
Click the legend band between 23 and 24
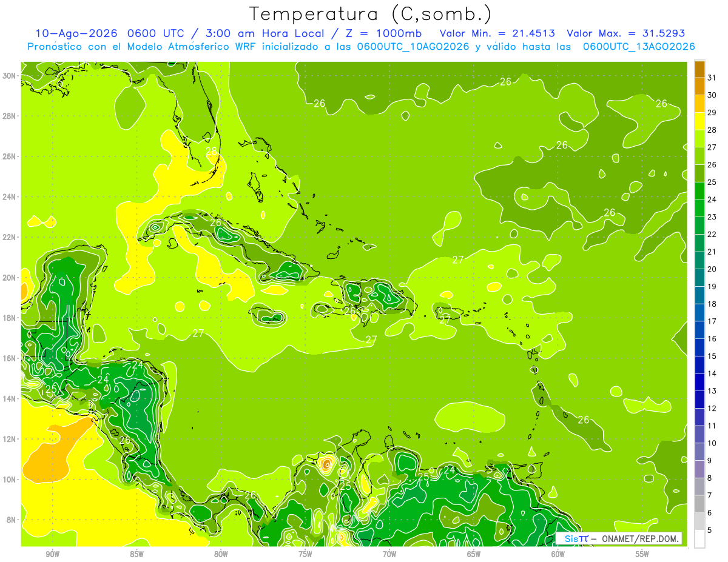click(699, 207)
